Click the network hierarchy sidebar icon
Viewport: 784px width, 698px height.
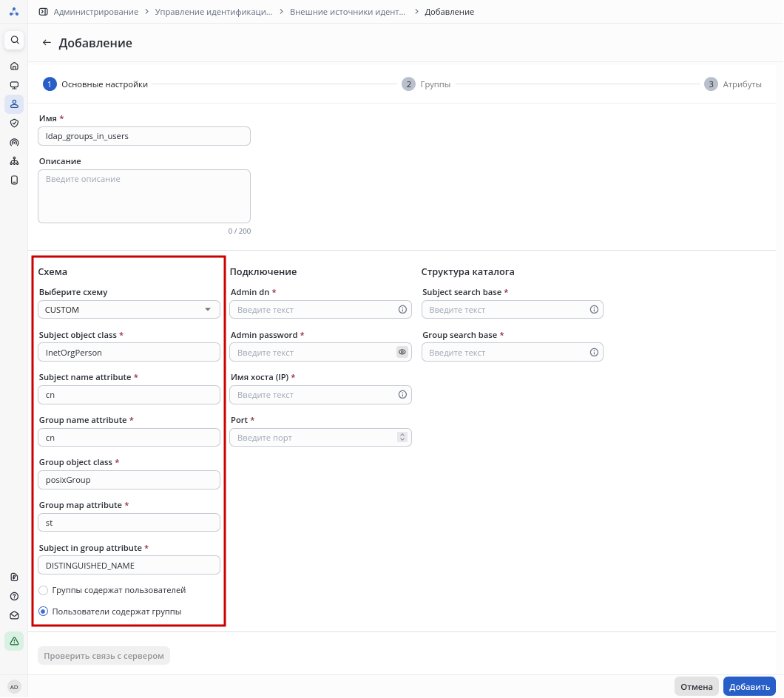[14, 161]
